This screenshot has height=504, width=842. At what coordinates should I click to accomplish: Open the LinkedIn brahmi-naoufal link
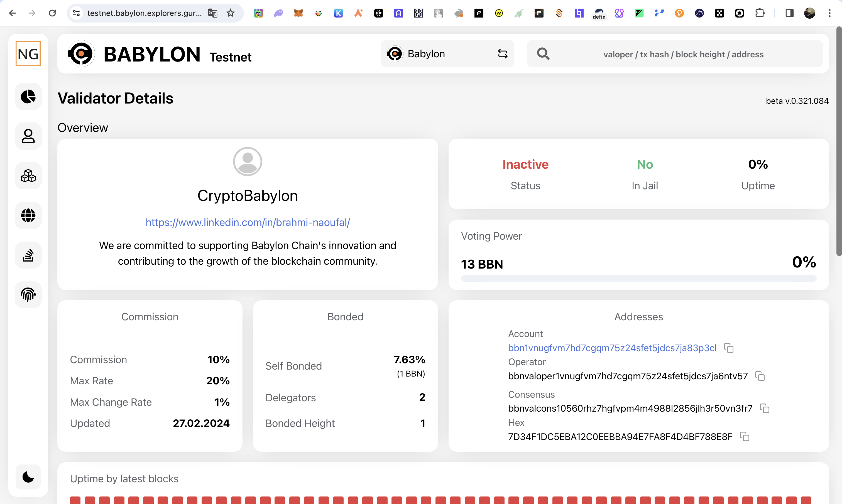[248, 222]
